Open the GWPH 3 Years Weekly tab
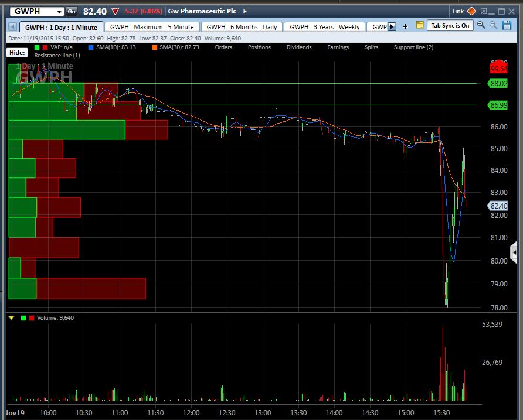Image resolution: width=523 pixels, height=420 pixels. click(x=324, y=27)
